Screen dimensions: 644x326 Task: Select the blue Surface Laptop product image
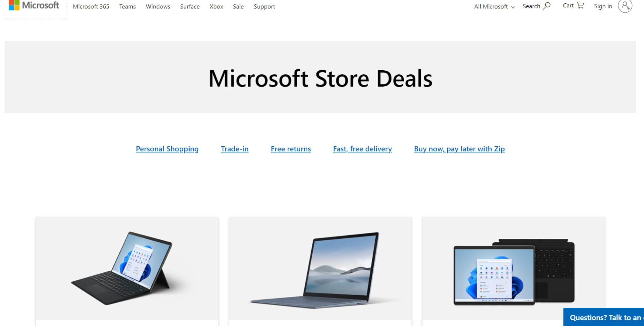[320, 268]
